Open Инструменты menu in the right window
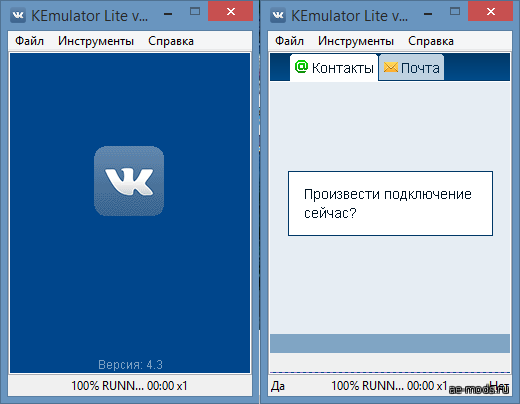 (356, 41)
